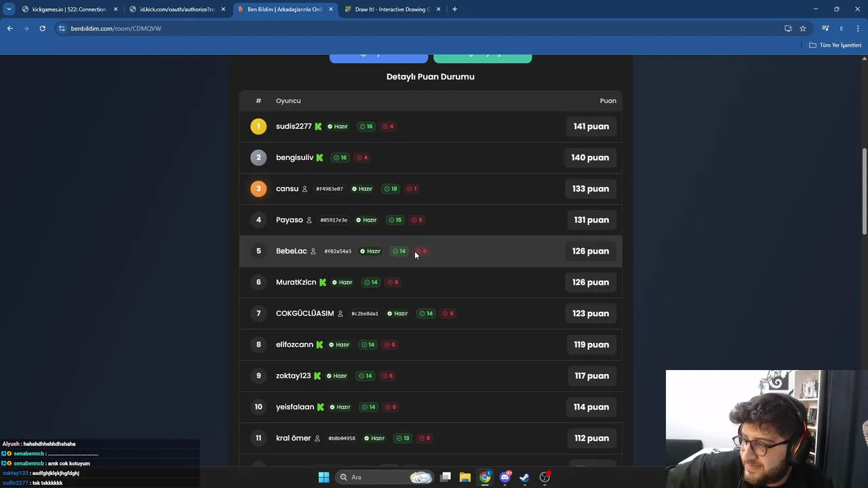Click the Hazır status badge for Payaso

(x=366, y=220)
